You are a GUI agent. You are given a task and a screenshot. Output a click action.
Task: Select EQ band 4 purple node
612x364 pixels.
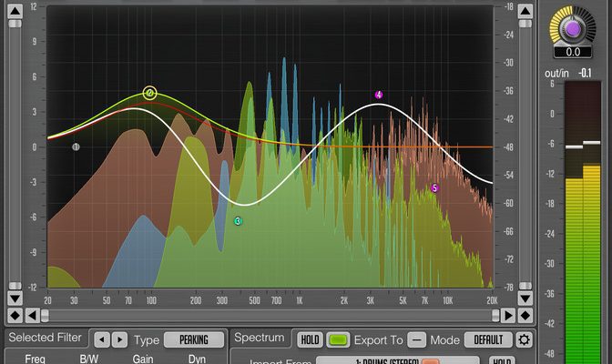pyautogui.click(x=379, y=95)
